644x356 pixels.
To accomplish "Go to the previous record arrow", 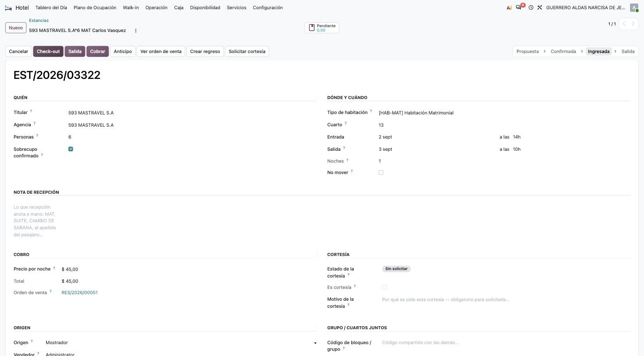I will (624, 24).
